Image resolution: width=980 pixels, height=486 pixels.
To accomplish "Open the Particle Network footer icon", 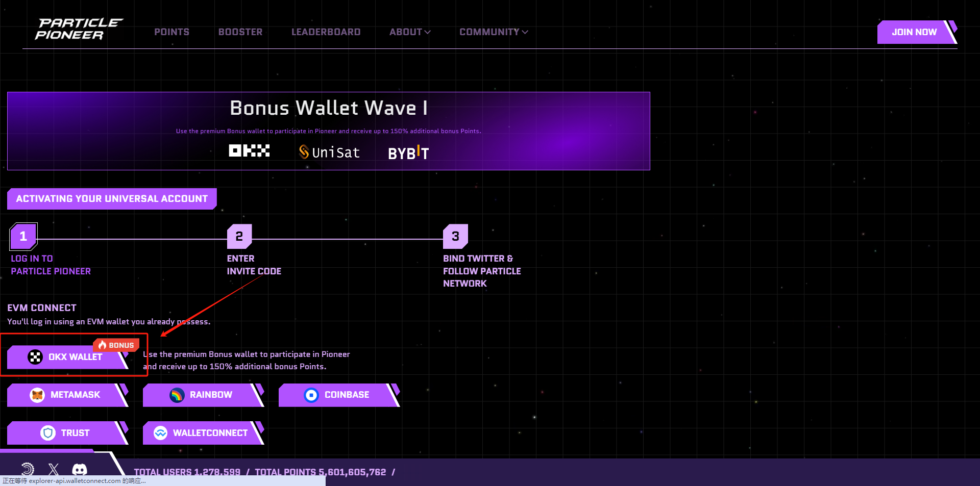I will tap(28, 469).
